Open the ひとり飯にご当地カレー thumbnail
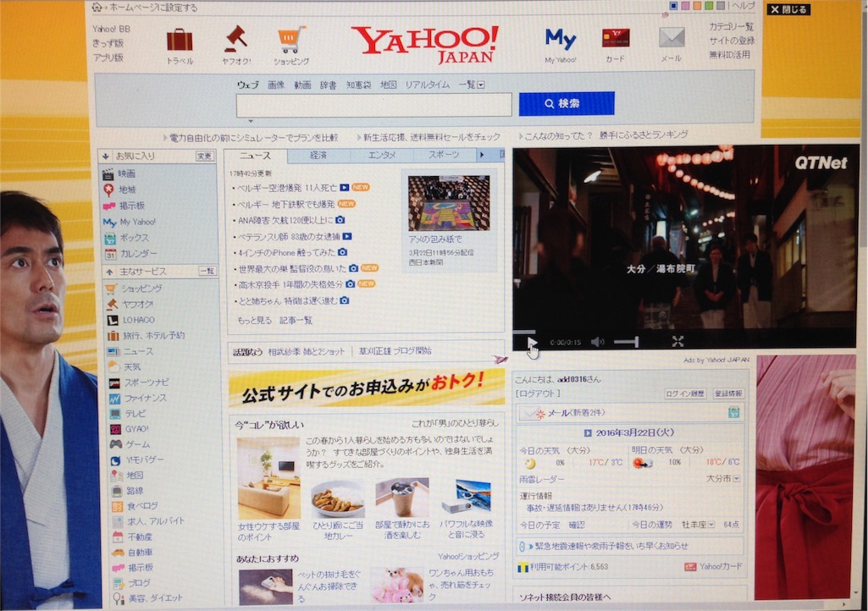Screen dimensions: 868x611 click(x=337, y=499)
